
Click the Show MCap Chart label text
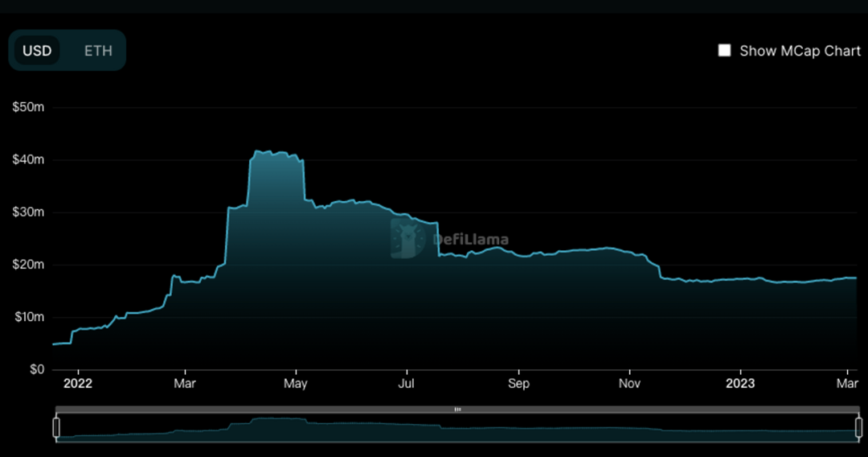click(800, 51)
